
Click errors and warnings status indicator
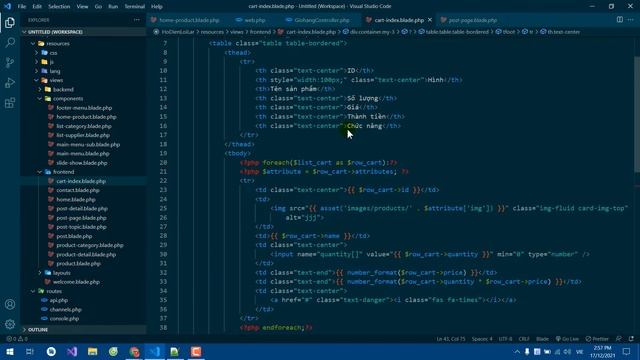click(x=17, y=339)
